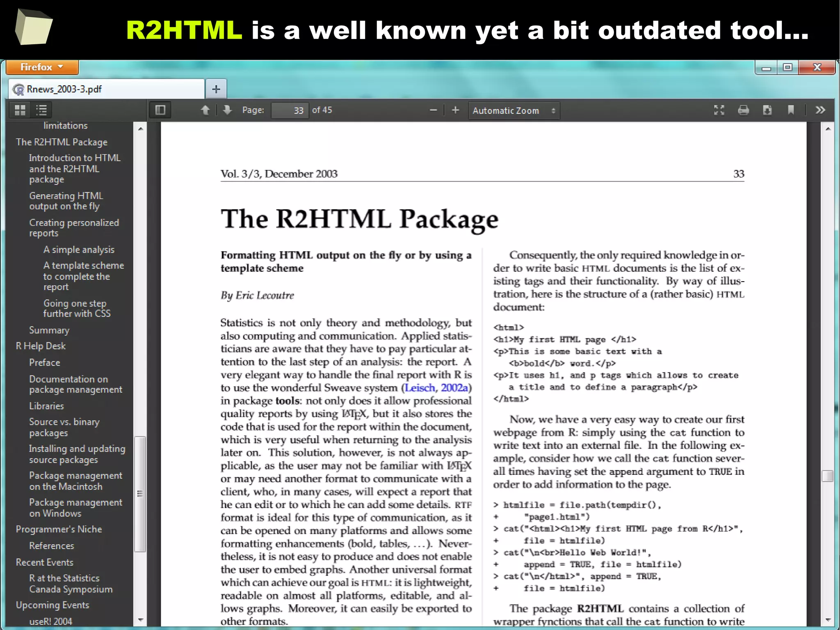Click document scrollbar down arrow
This screenshot has height=630, width=840.
828,620
